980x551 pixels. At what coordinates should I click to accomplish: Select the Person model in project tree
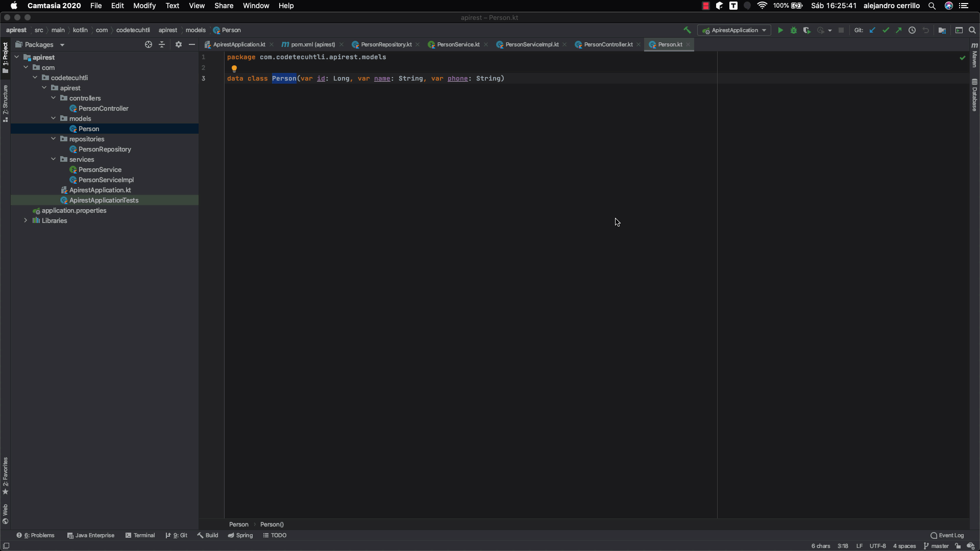tap(88, 129)
